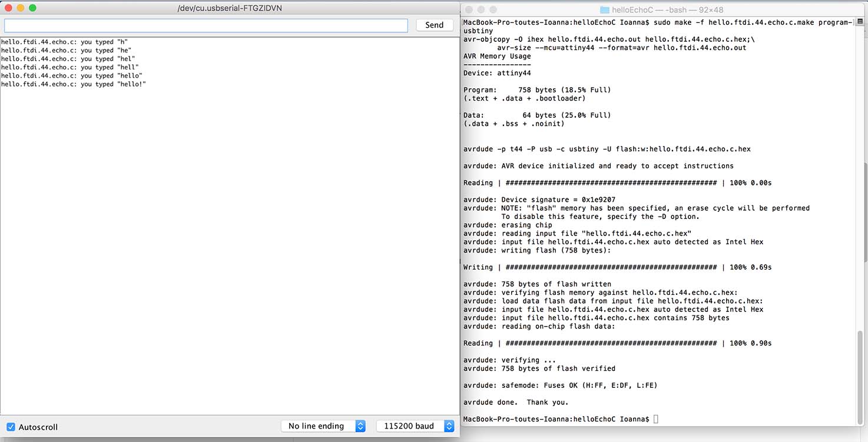Click the Terminal prompt cursor at bottom

[x=656, y=420]
